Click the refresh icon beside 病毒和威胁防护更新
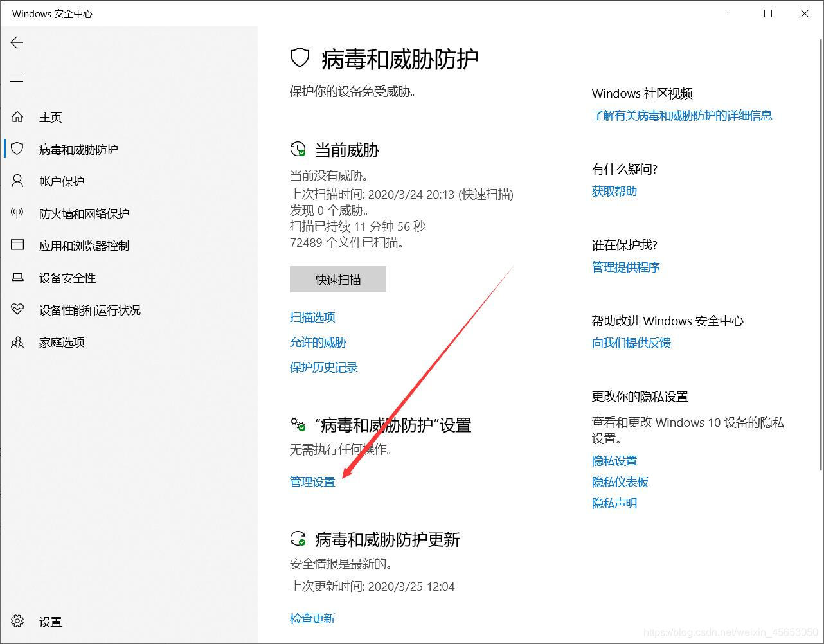The height and width of the screenshot is (644, 824). pos(298,539)
